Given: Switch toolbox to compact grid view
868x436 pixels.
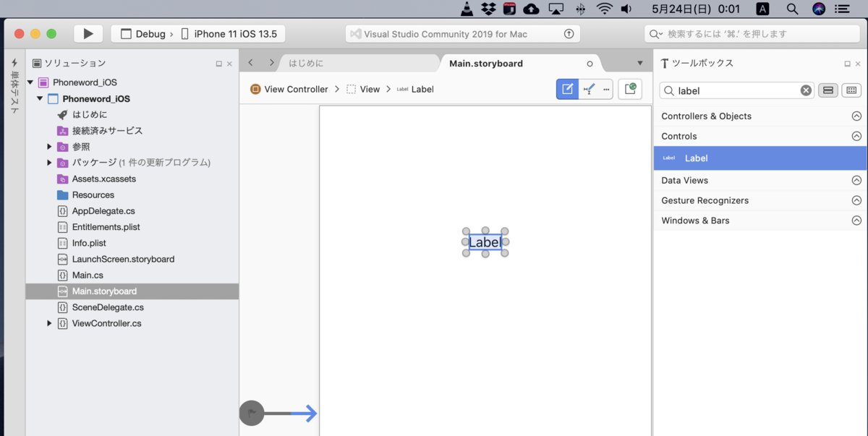Looking at the screenshot, I should (x=851, y=90).
